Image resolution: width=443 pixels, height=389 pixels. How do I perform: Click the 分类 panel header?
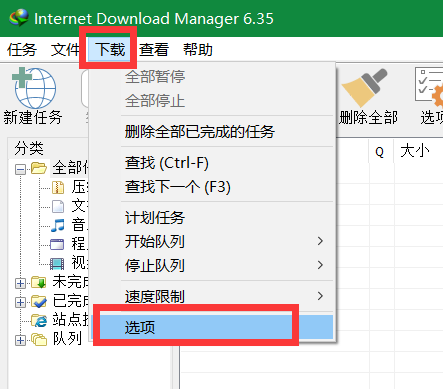[29, 148]
